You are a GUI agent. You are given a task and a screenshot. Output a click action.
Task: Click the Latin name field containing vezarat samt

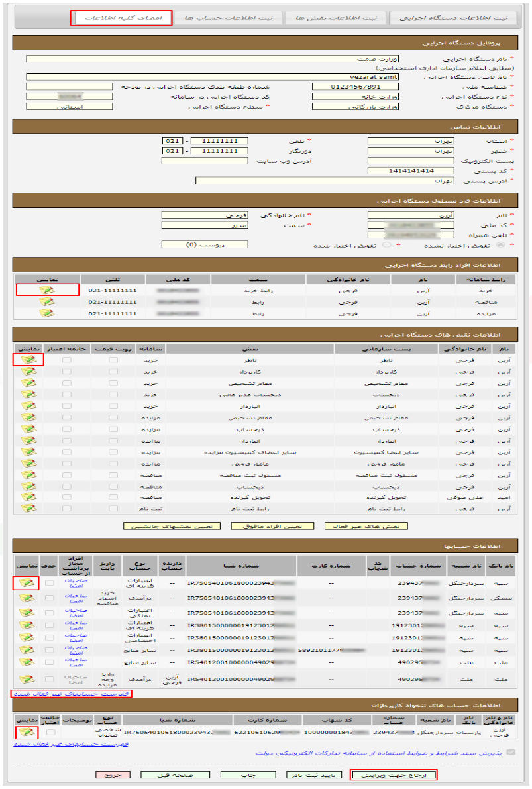pos(212,77)
